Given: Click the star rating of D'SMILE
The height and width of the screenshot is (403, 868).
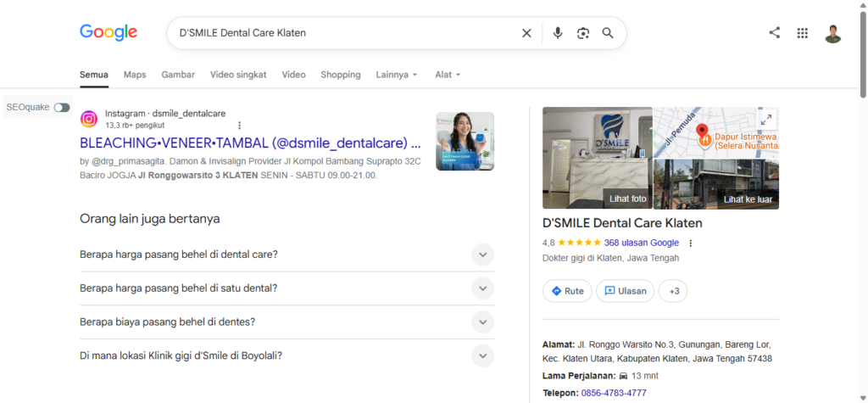Looking at the screenshot, I should tap(579, 243).
